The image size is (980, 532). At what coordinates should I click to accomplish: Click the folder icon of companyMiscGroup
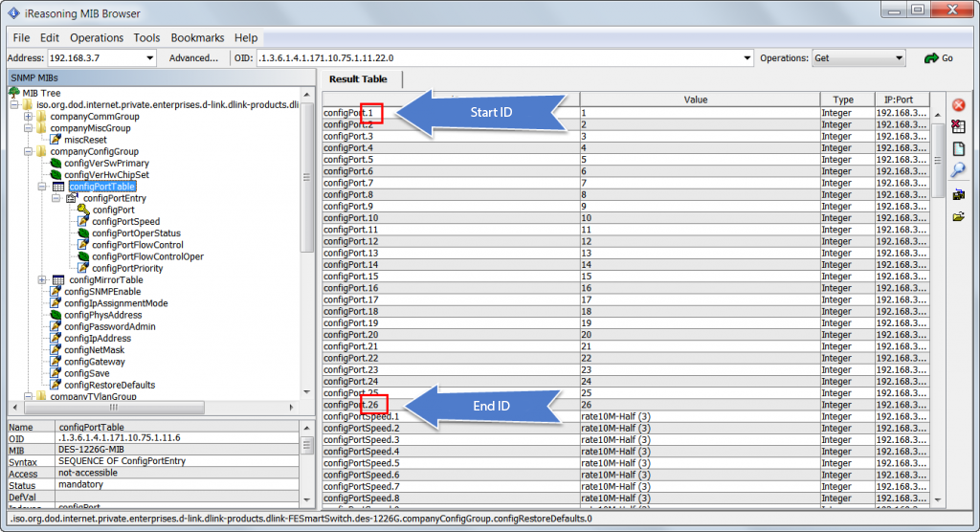pyautogui.click(x=41, y=128)
